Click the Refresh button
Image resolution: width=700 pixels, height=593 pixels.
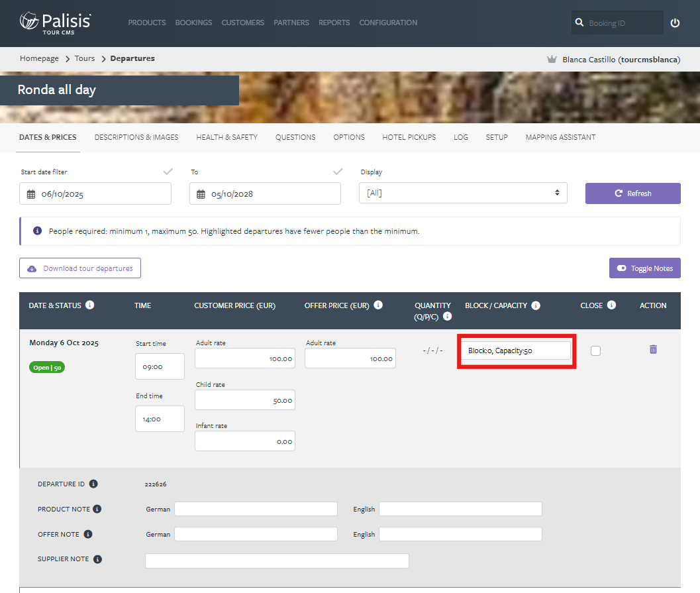tap(632, 193)
